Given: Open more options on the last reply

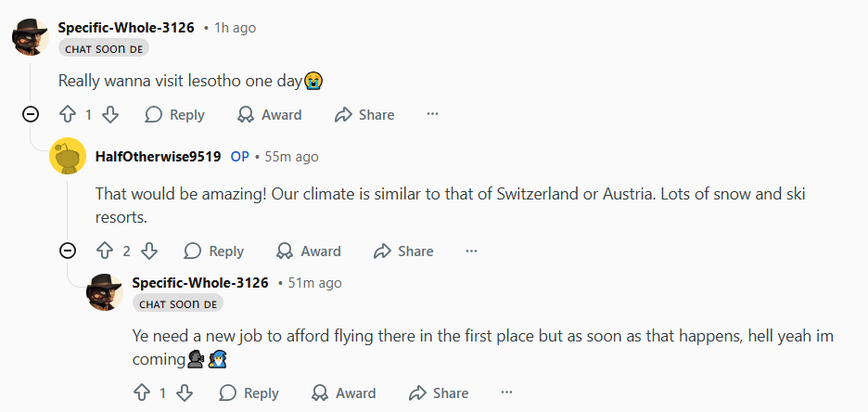Looking at the screenshot, I should click(506, 393).
